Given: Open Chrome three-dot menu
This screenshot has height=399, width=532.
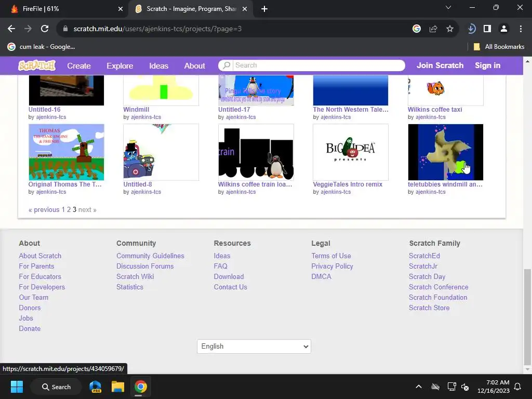Looking at the screenshot, I should pyautogui.click(x=521, y=29).
